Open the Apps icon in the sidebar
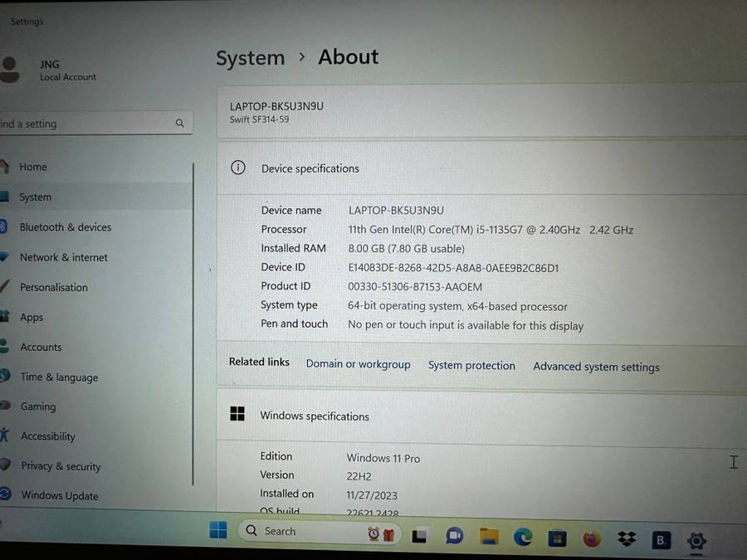Screen dimensions: 747x560 tap(7, 317)
